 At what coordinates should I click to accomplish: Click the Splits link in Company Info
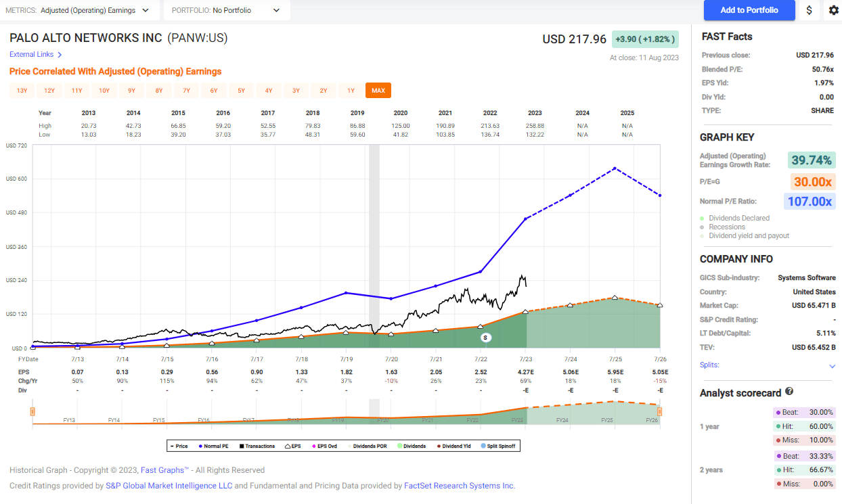point(709,365)
